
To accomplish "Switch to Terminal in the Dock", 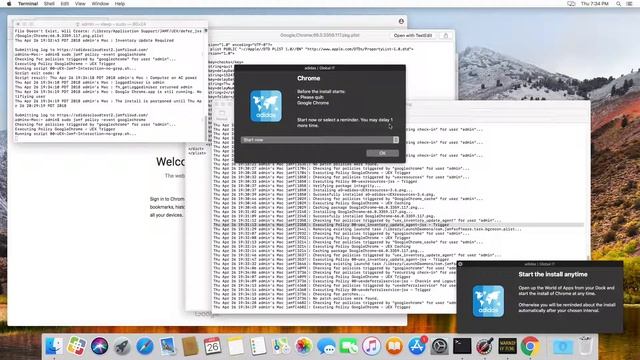I will [x=462, y=347].
